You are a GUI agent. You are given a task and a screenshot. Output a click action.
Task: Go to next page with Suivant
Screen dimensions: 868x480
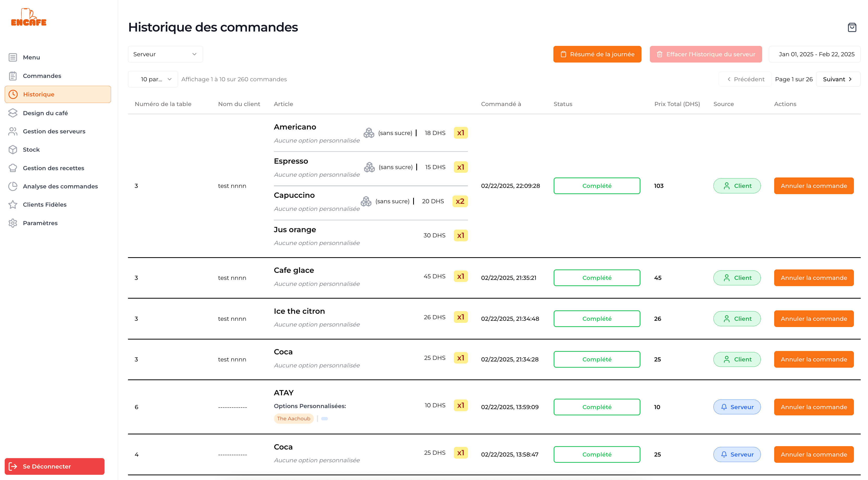click(838, 79)
